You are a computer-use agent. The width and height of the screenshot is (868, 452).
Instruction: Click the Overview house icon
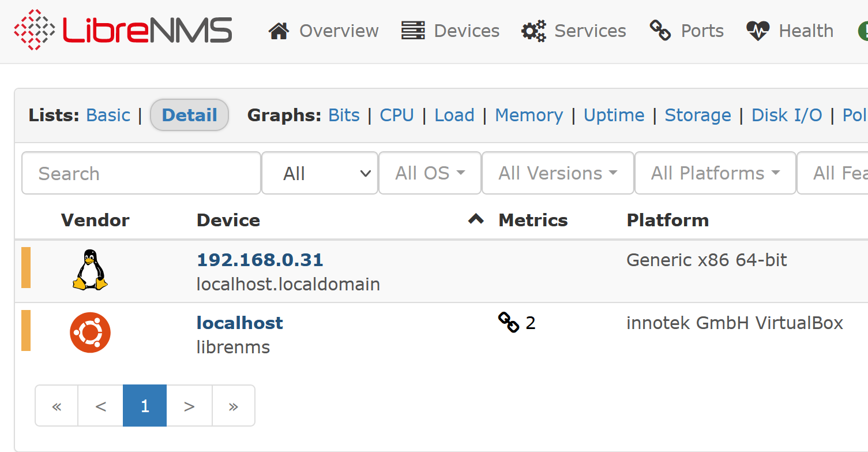pos(279,31)
